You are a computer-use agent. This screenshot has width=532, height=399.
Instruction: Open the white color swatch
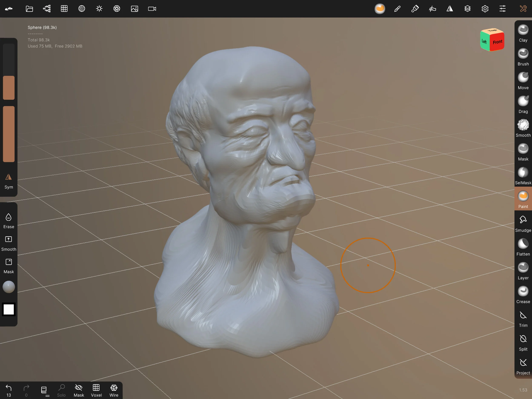coord(9,309)
